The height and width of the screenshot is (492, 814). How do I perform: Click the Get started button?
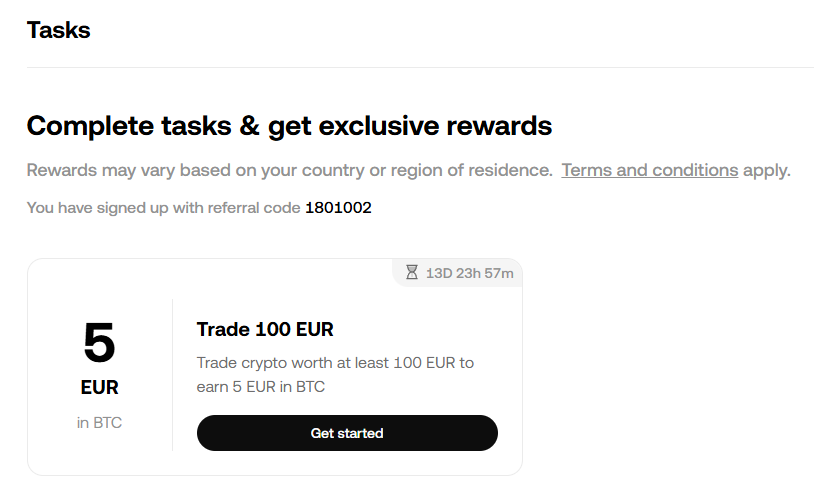click(x=347, y=433)
